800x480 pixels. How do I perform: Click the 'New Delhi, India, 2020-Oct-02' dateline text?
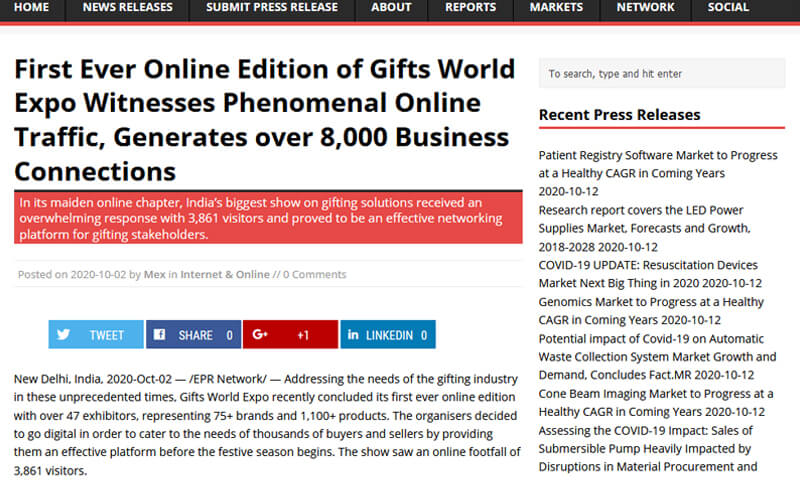pos(93,379)
